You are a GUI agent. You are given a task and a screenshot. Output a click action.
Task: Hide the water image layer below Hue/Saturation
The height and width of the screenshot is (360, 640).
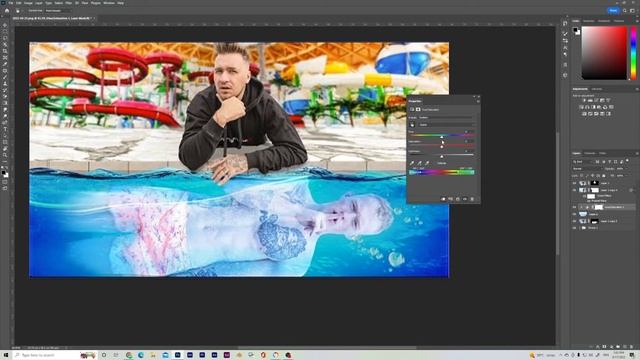point(575,214)
